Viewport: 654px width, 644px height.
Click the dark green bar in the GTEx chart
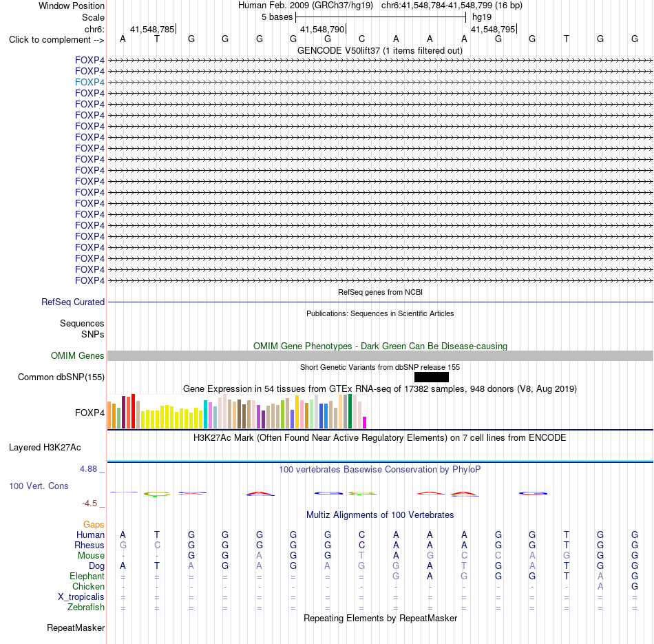click(350, 411)
